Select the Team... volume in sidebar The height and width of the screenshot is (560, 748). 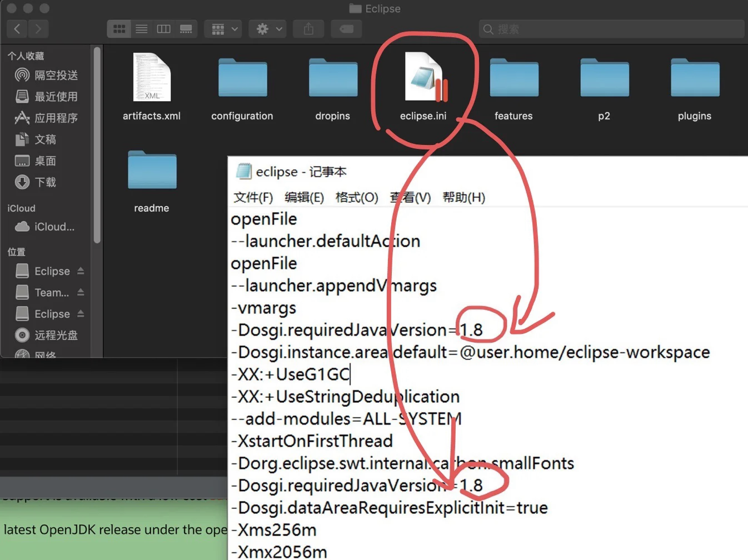point(43,292)
